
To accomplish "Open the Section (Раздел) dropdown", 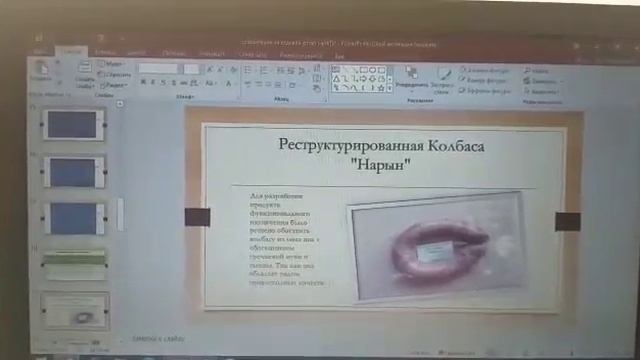I will (x=113, y=85).
